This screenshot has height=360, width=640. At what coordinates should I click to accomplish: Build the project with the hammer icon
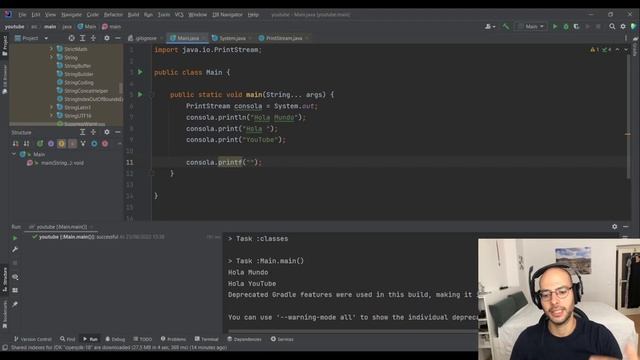(506, 27)
